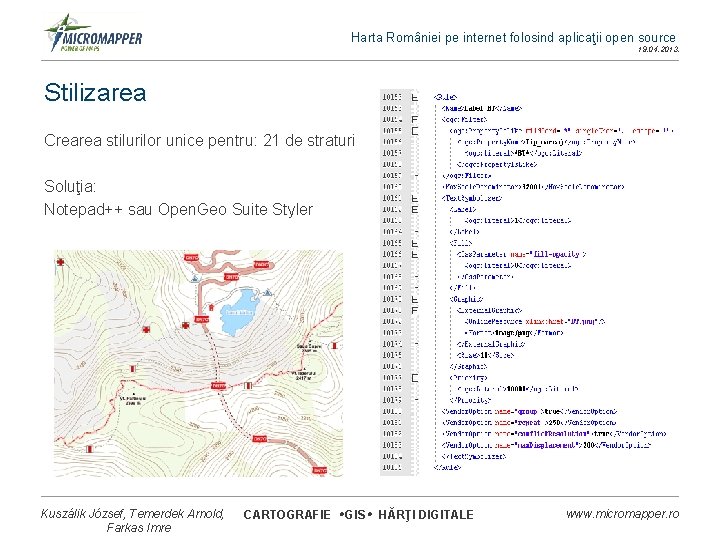
Task: Select the line "Crearea stilurilor unice pentru: 21 de straturi"
Action: [x=199, y=141]
